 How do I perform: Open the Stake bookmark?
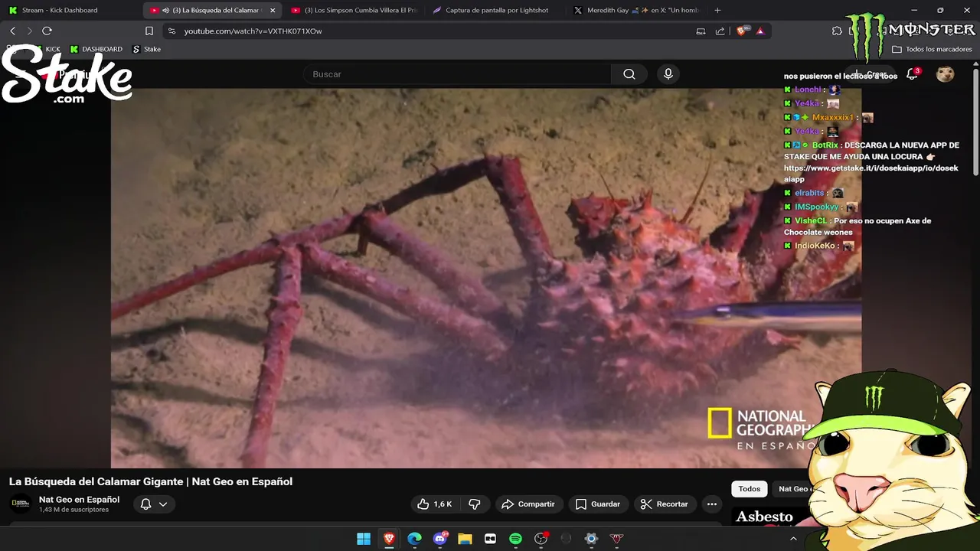pyautogui.click(x=146, y=49)
